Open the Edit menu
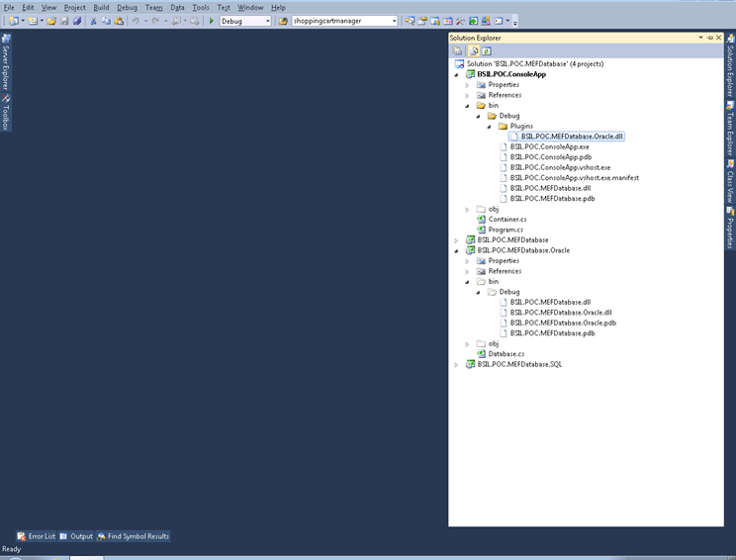 click(x=28, y=8)
